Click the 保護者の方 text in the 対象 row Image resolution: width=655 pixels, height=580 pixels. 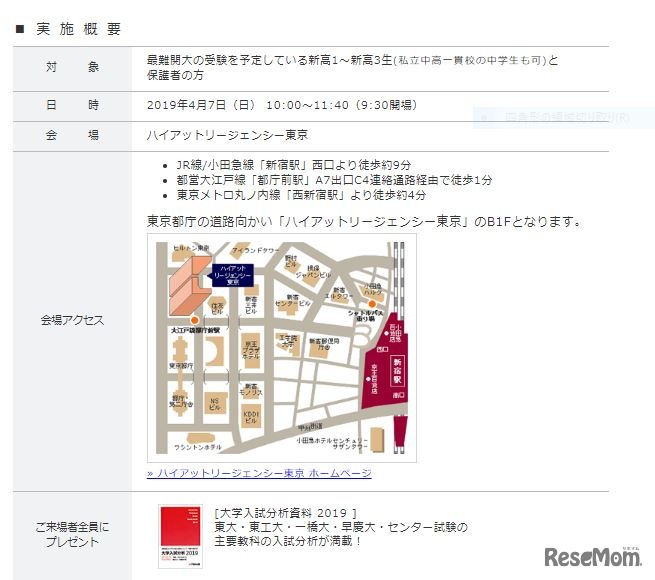pos(175,75)
